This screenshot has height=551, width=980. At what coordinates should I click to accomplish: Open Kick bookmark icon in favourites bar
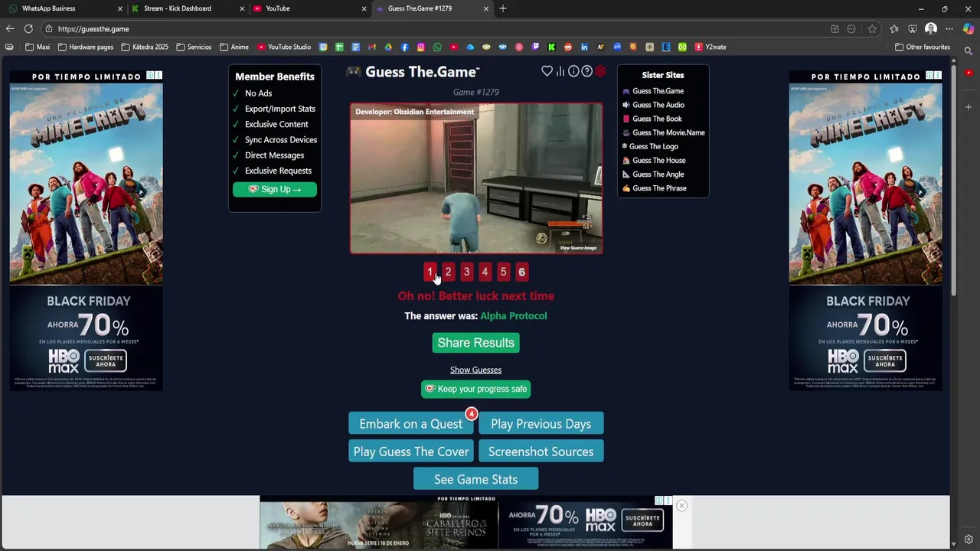click(552, 47)
